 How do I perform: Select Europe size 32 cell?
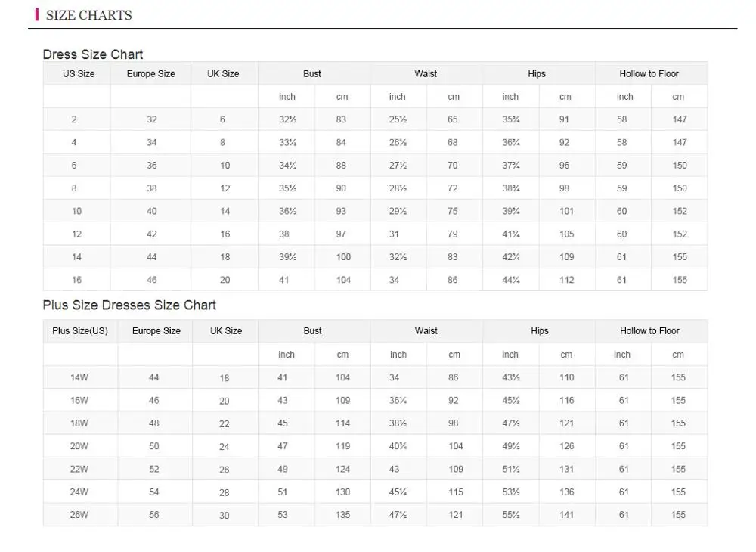[x=152, y=119]
